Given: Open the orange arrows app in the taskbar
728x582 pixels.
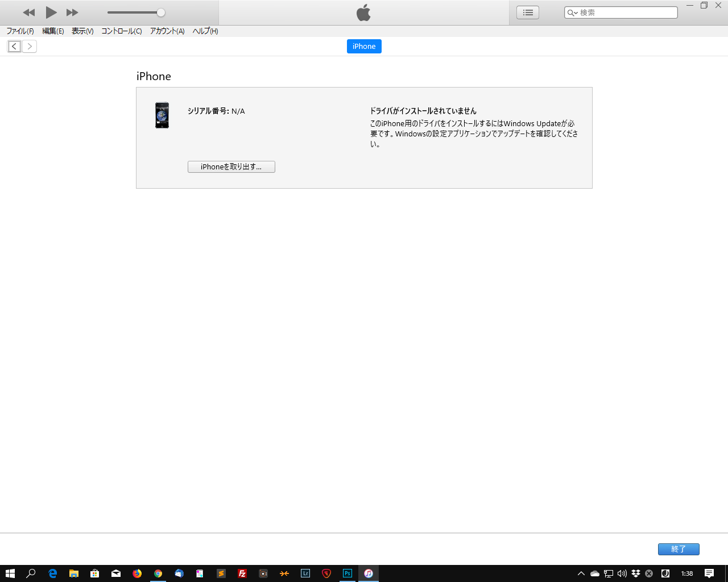Looking at the screenshot, I should click(x=284, y=573).
